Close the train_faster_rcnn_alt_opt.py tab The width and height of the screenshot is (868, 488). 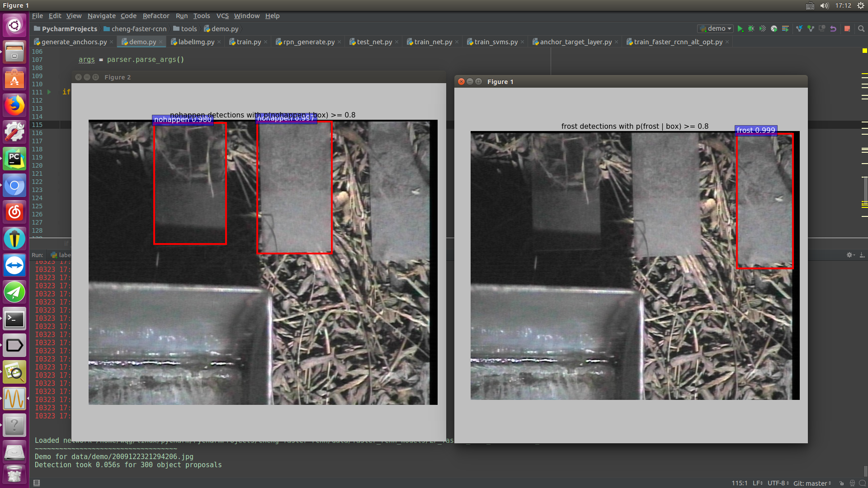[727, 42]
